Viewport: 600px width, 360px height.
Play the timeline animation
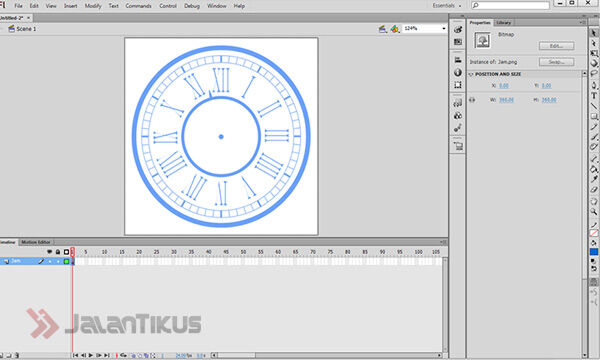[x=91, y=355]
